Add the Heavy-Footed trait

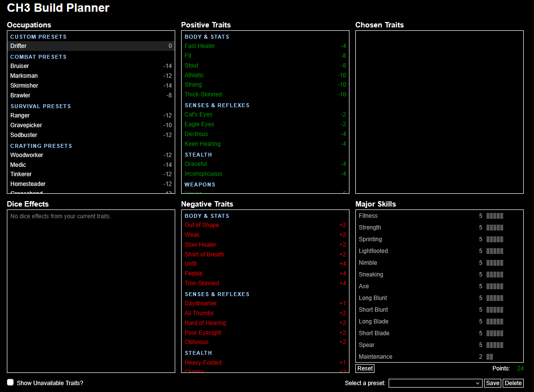click(265, 363)
